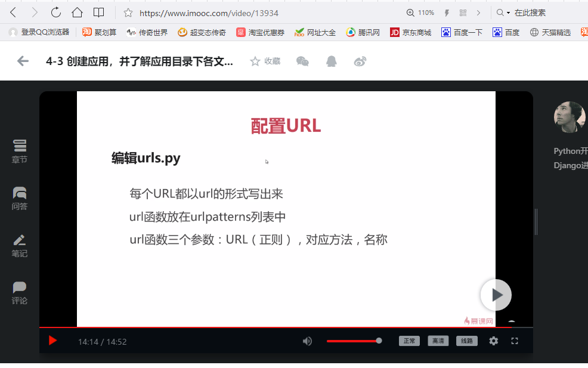The image size is (588, 368).
Task: Open the 高清 video quality selector
Action: tap(438, 341)
